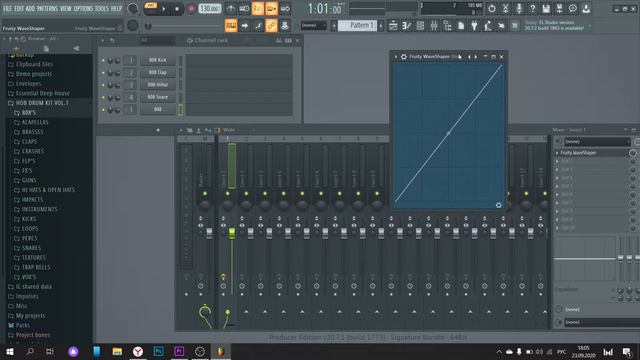Click the question mark help icon
The width and height of the screenshot is (640, 360).
(x=532, y=8)
